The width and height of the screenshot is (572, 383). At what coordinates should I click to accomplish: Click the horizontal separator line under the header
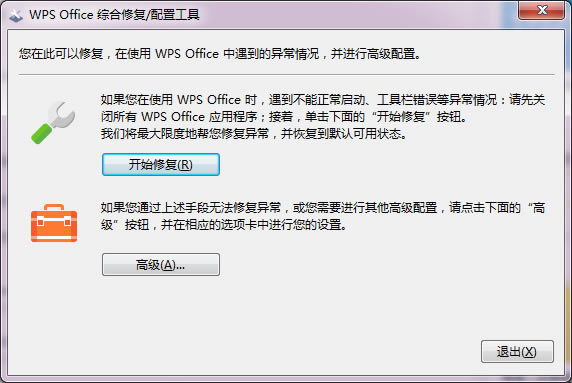click(287, 74)
